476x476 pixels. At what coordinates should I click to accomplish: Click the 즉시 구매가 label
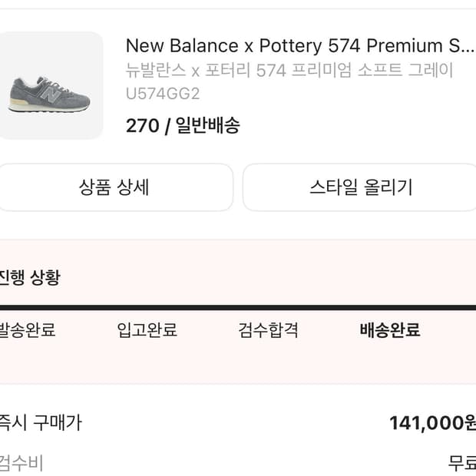(x=40, y=422)
